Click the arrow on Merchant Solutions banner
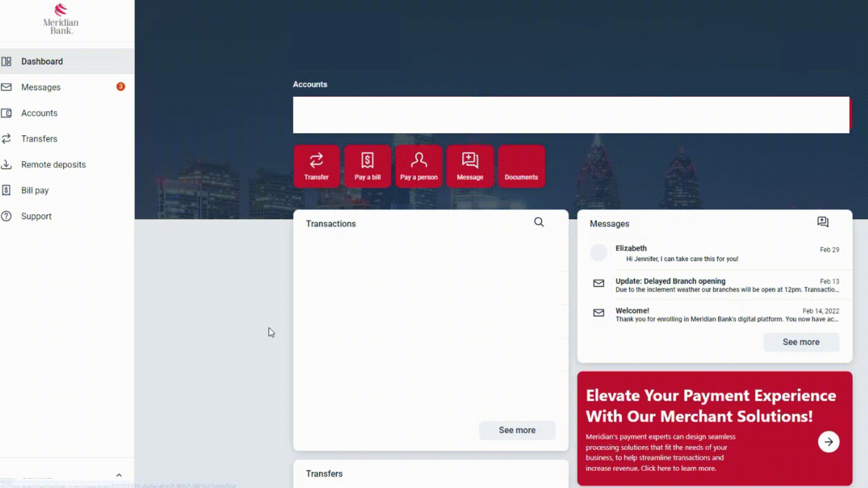This screenshot has height=488, width=868. [828, 442]
